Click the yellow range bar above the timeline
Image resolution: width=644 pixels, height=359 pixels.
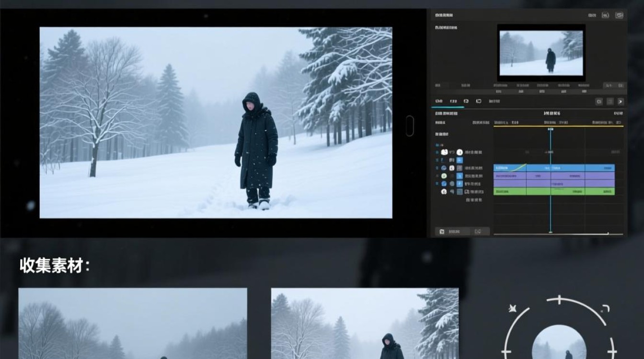tap(559, 126)
